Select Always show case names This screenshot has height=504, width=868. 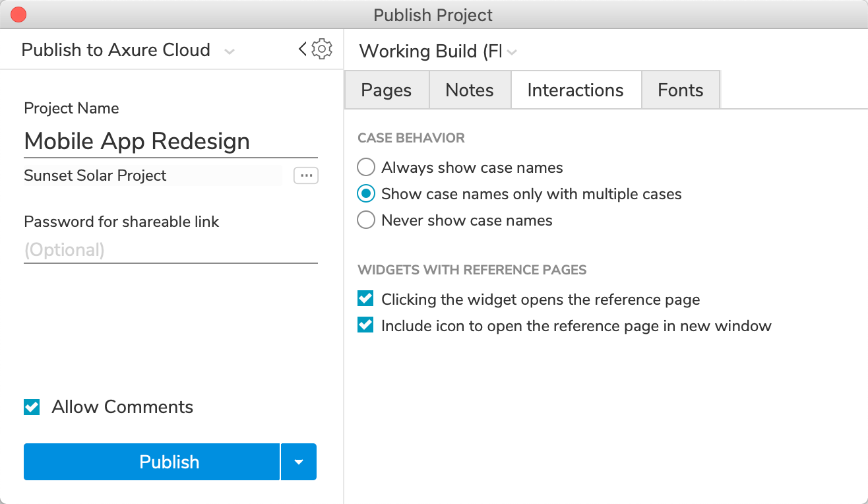(366, 168)
